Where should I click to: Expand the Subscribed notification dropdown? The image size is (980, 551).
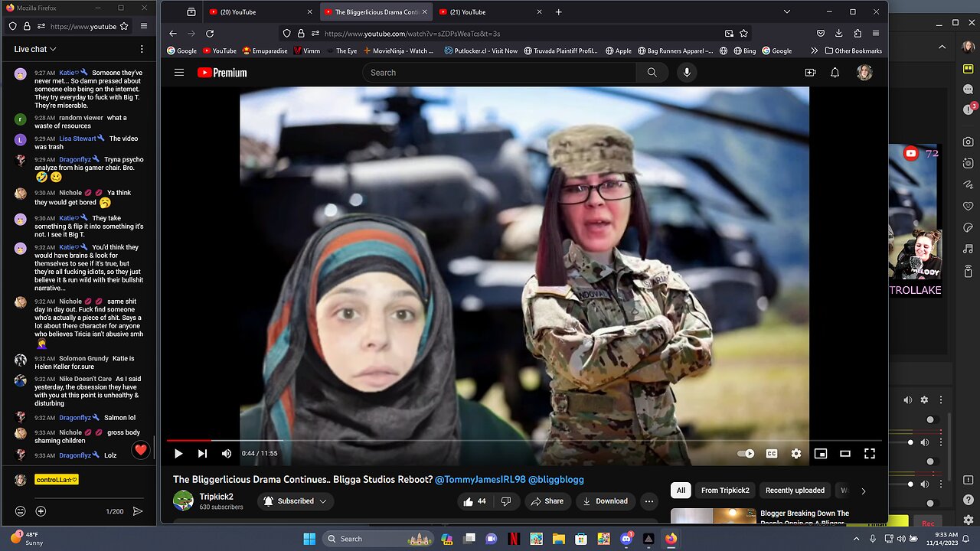[296, 501]
